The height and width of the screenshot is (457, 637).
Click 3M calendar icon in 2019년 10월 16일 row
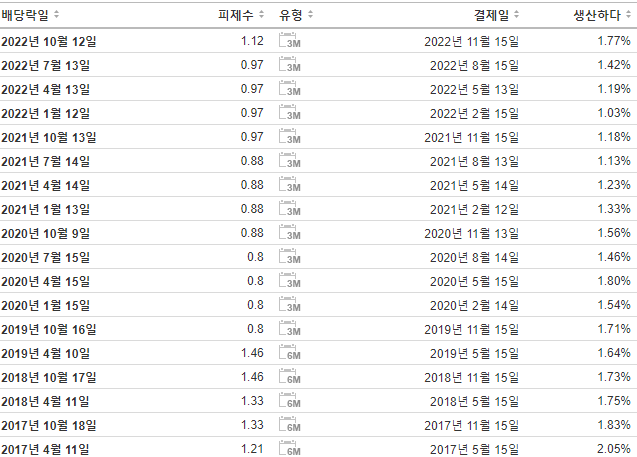[290, 328]
